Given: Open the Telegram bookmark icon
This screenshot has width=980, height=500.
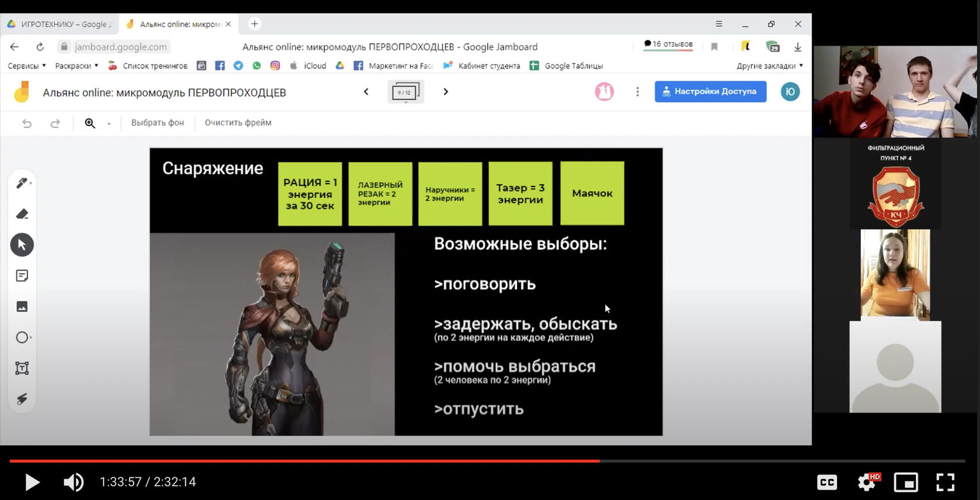Looking at the screenshot, I should tap(238, 66).
